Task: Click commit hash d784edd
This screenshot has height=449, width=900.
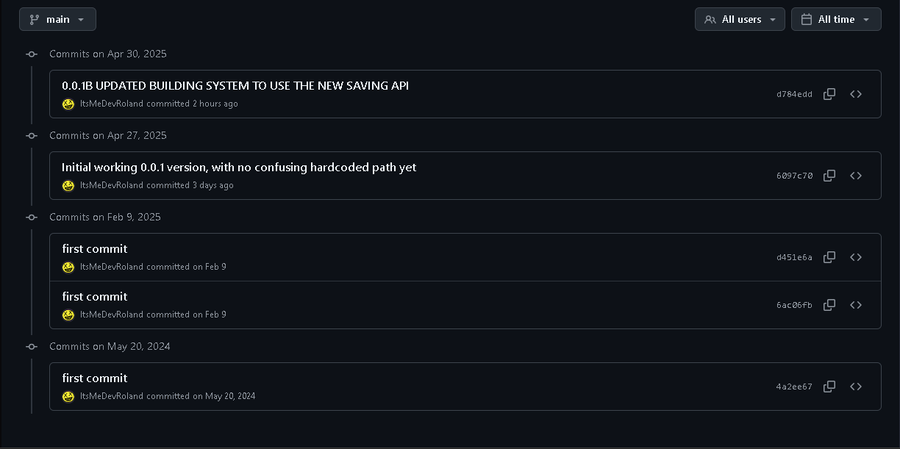Action: pos(794,94)
